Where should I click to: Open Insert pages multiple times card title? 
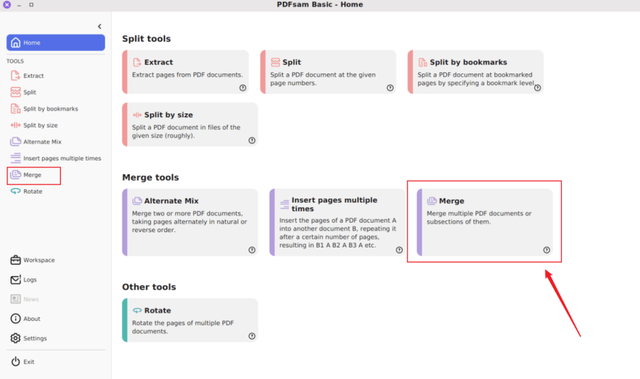point(334,204)
